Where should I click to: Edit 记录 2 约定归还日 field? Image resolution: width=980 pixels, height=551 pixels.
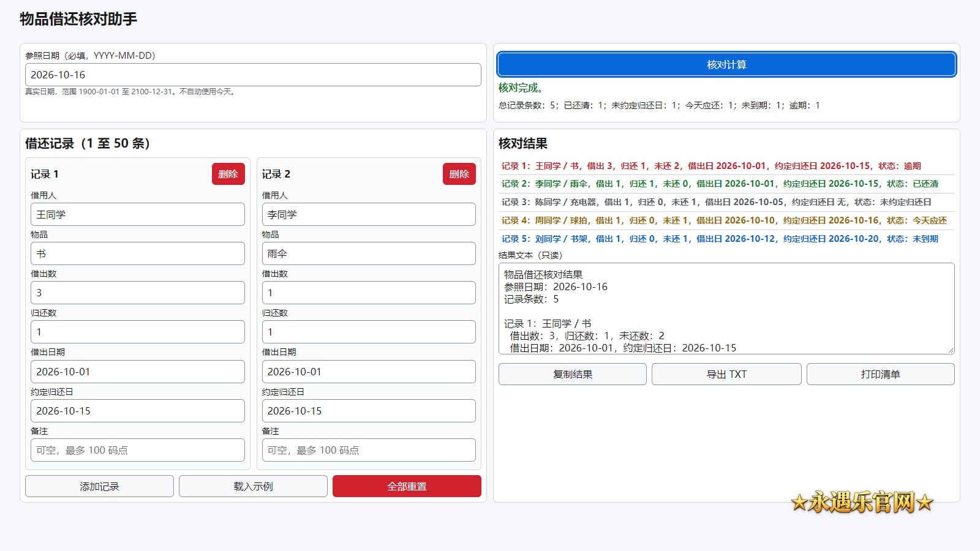369,411
